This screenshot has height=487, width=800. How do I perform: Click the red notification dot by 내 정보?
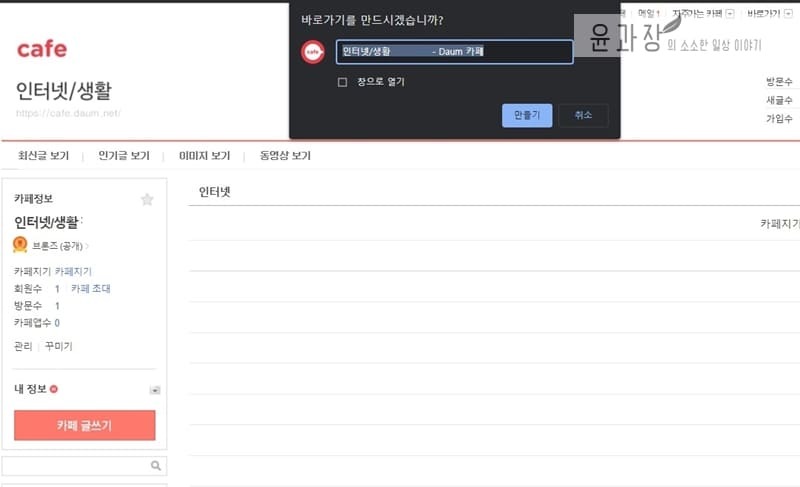[x=54, y=389]
